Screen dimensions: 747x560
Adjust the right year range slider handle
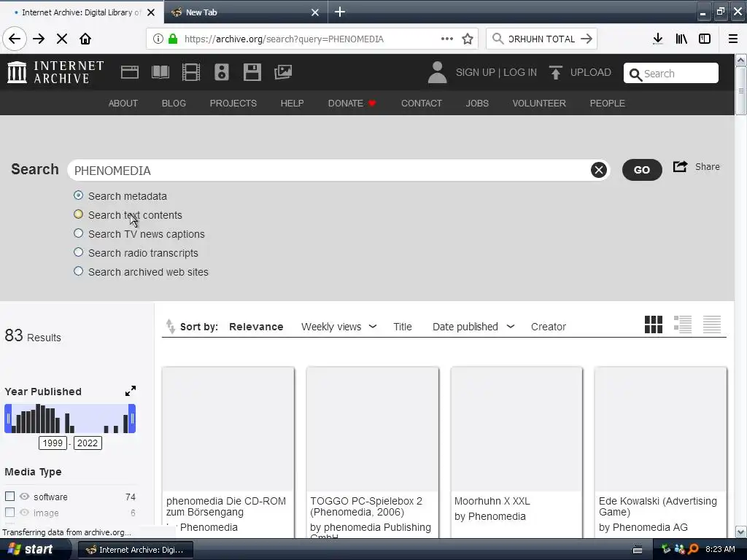point(132,419)
